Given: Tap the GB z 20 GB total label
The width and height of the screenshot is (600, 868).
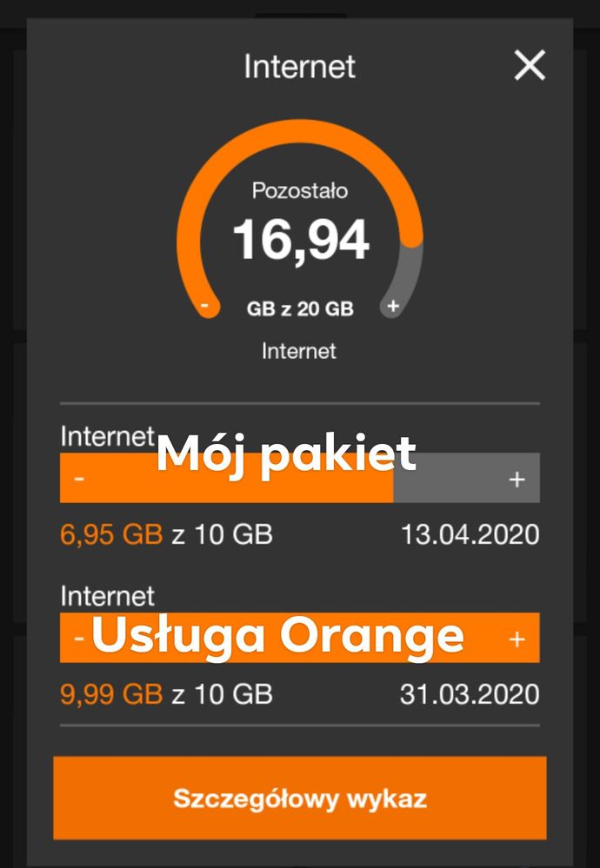Looking at the screenshot, I should [299, 308].
